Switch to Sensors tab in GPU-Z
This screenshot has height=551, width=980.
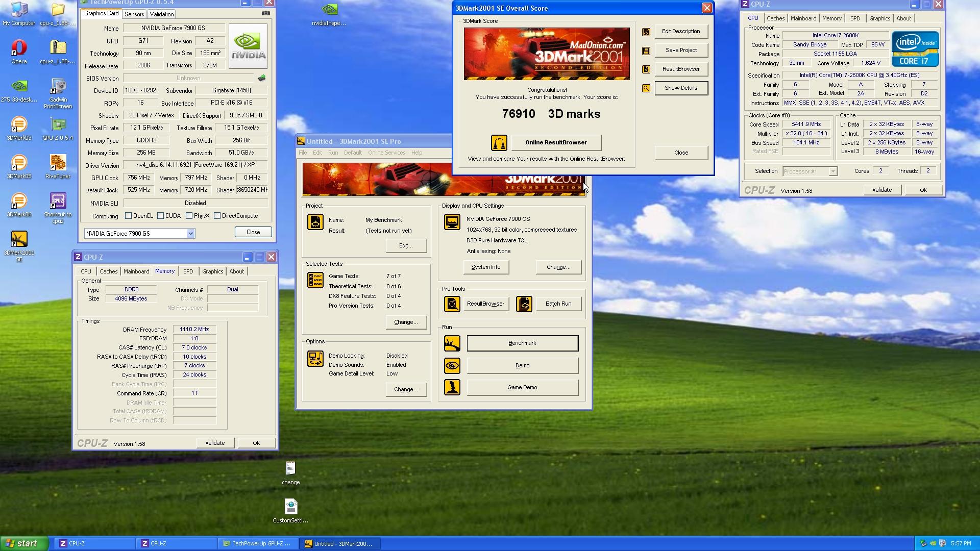134,14
